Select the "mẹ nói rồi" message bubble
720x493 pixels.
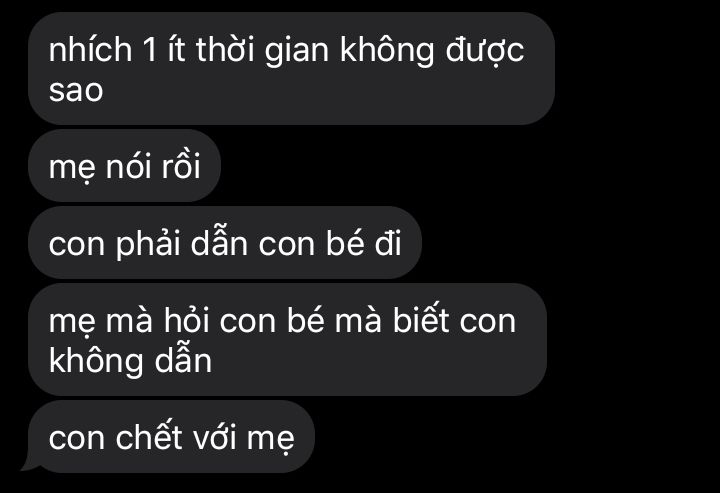click(124, 166)
